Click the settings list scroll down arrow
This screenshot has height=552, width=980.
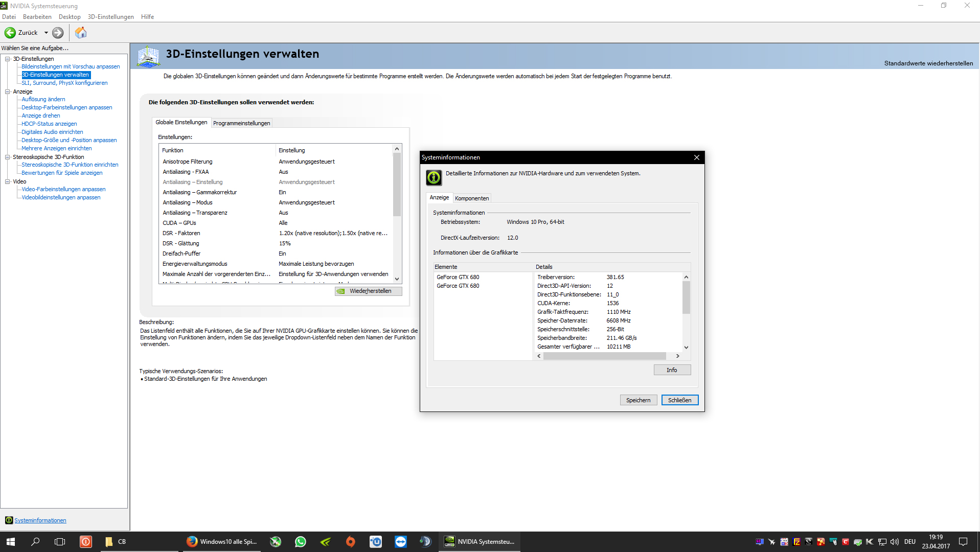(397, 279)
